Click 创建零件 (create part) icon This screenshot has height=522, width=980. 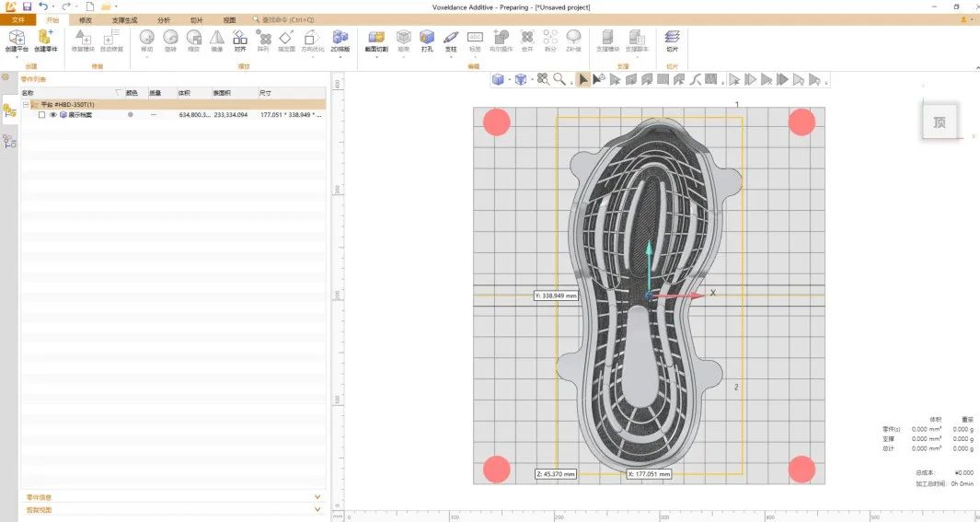tap(46, 37)
